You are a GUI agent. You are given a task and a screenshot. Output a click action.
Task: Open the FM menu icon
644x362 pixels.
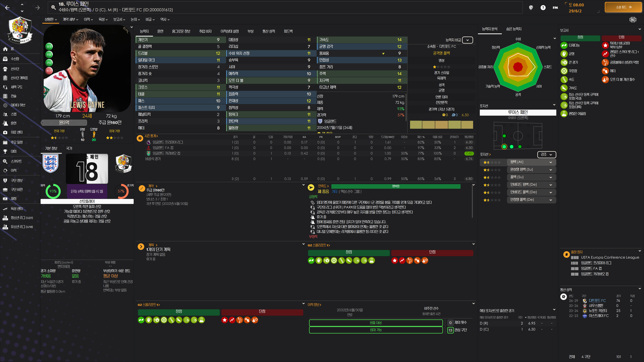click(555, 8)
